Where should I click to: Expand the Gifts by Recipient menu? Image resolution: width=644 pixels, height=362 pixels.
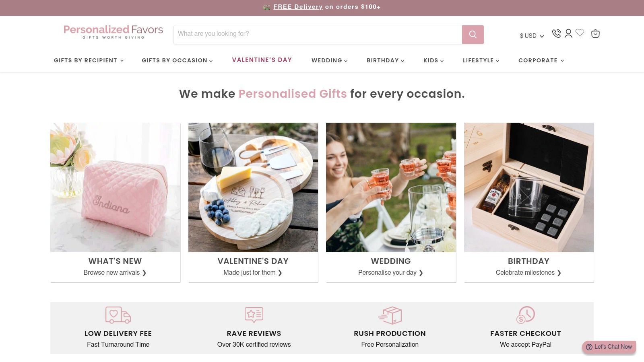pos(89,60)
